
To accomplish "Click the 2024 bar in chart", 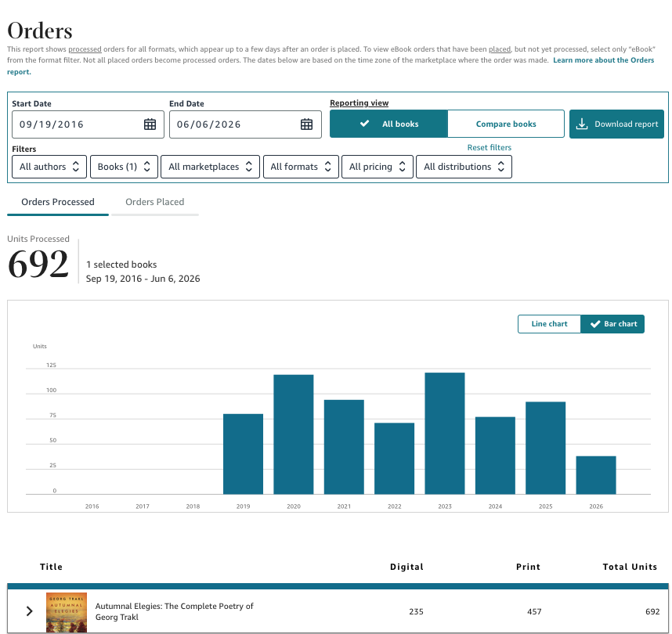I will 496,456.
